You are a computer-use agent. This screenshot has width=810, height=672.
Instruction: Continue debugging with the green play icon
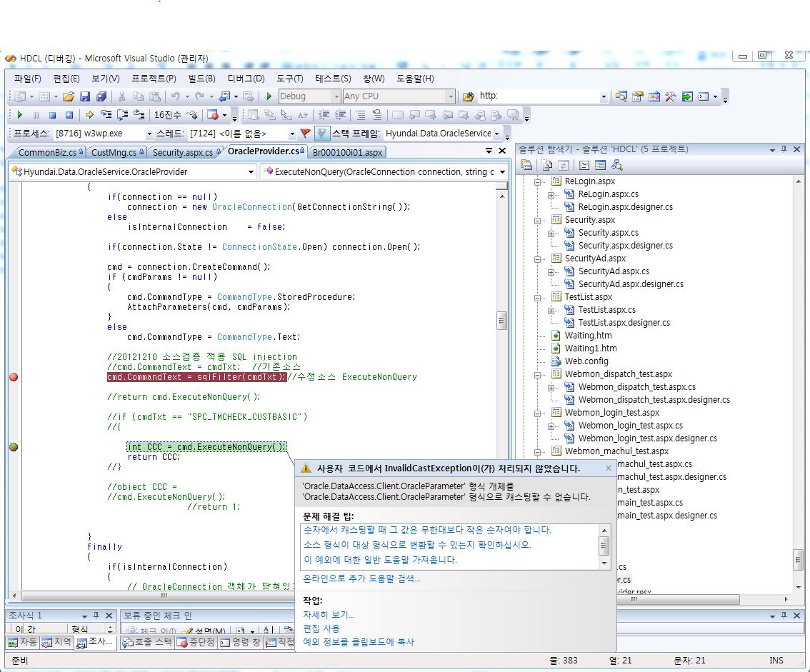point(19,115)
